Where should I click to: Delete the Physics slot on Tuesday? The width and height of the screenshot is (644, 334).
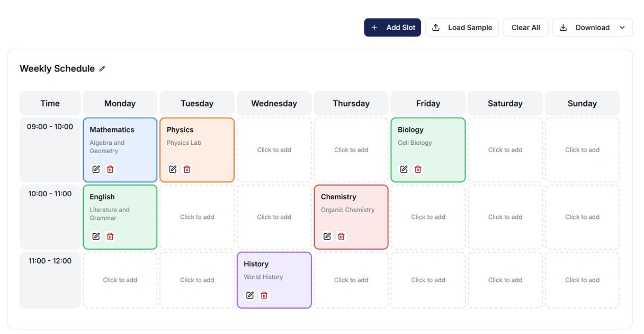click(187, 169)
